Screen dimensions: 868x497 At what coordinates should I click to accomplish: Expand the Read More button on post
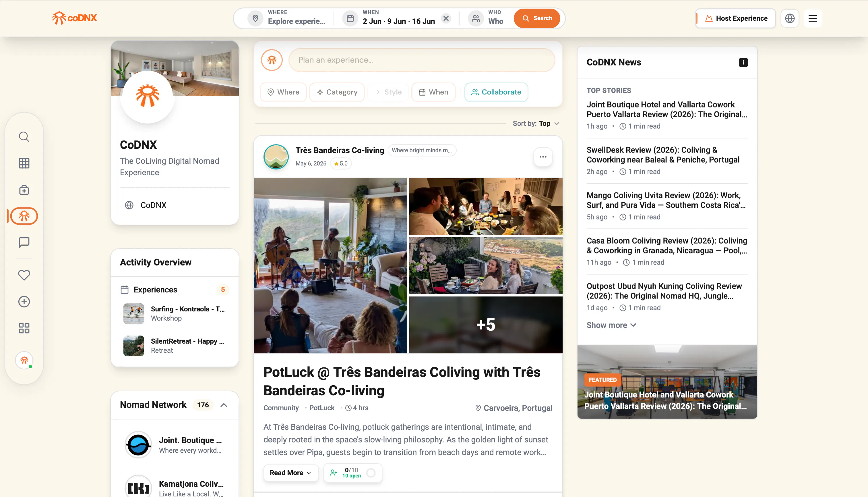(290, 473)
